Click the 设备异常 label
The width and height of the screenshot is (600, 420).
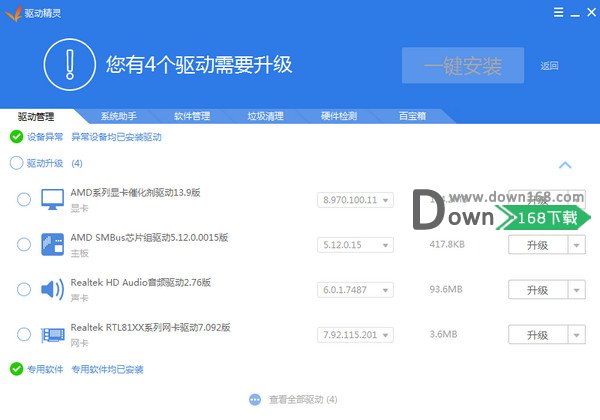(x=45, y=137)
